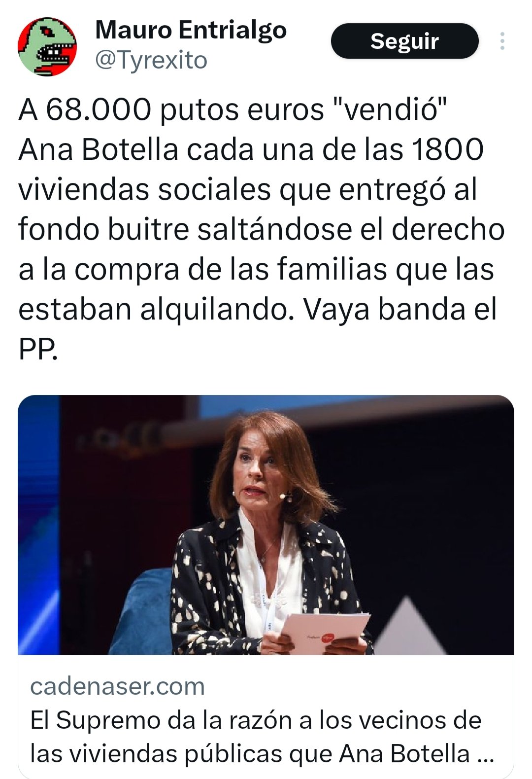This screenshot has width=532, height=779.
Task: Select the '68.000' figure in the tweet
Action: tap(99, 109)
